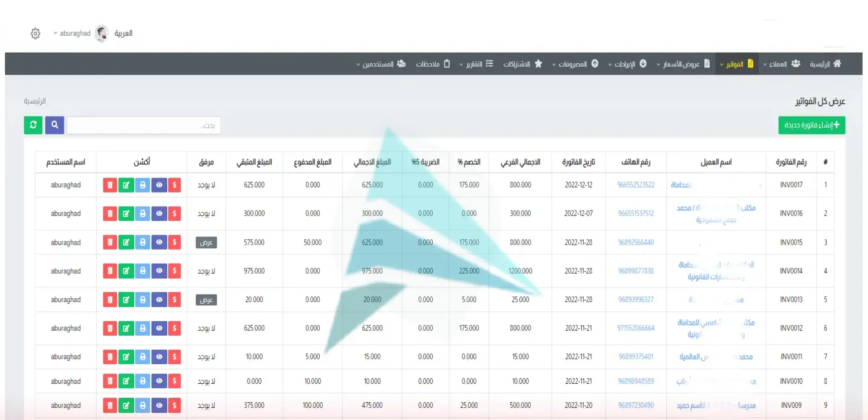Delete invoice INV0017 with trash icon
Image resolution: width=868 pixels, height=420 pixels.
(110, 185)
